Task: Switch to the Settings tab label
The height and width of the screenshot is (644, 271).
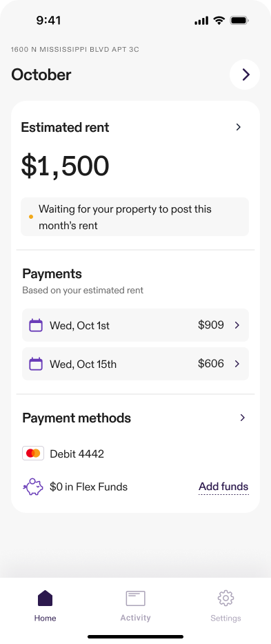Action: coord(225,618)
